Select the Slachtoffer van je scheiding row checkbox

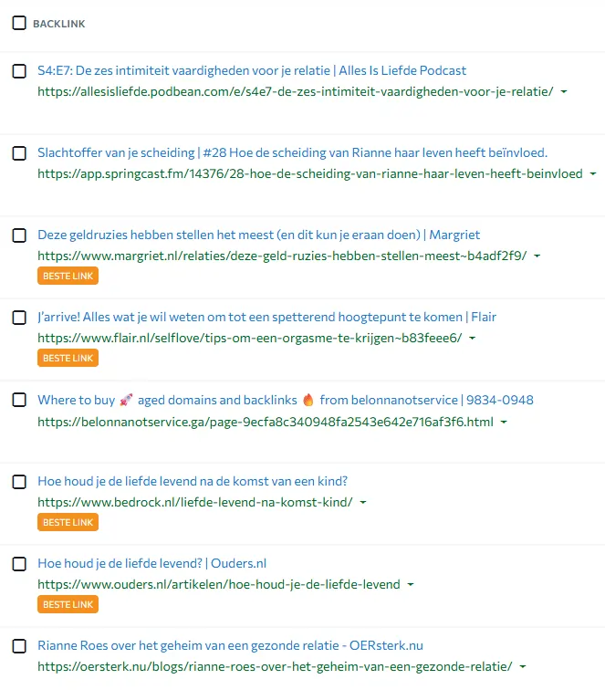click(19, 153)
